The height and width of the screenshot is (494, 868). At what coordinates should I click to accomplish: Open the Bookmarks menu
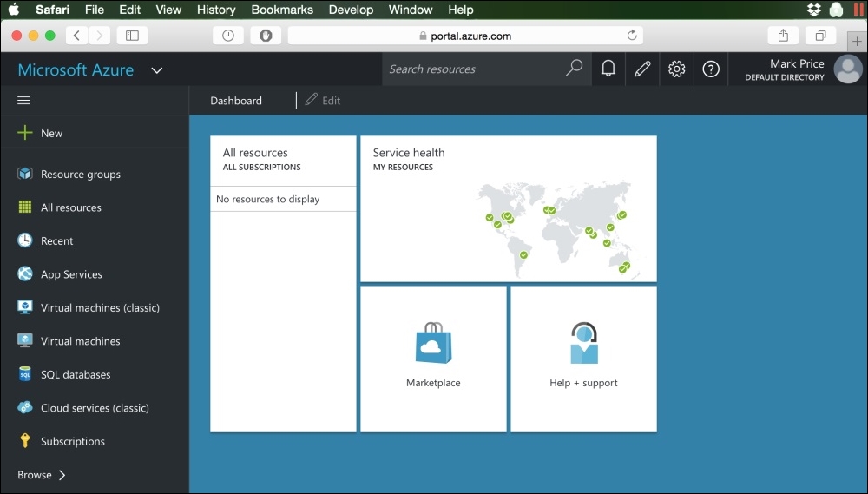pyautogui.click(x=282, y=10)
